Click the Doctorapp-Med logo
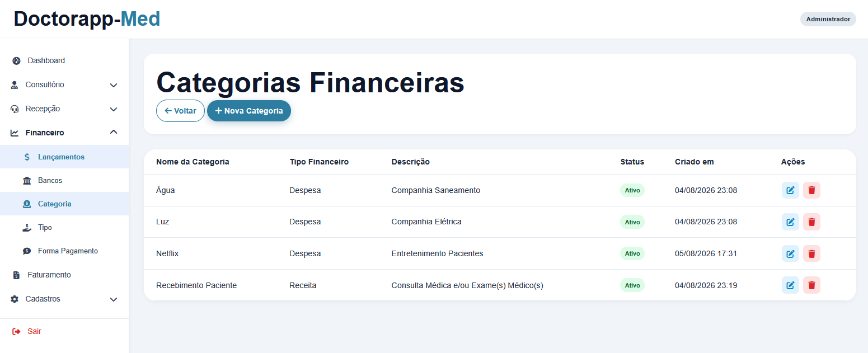Viewport: 868px width, 353px height. [87, 19]
